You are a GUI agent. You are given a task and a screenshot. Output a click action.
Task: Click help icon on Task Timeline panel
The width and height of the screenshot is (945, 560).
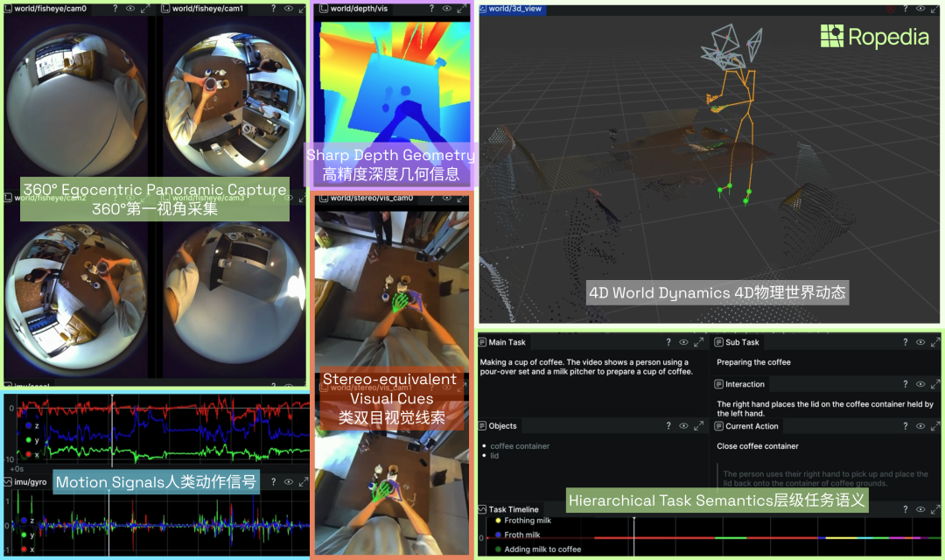point(668,509)
